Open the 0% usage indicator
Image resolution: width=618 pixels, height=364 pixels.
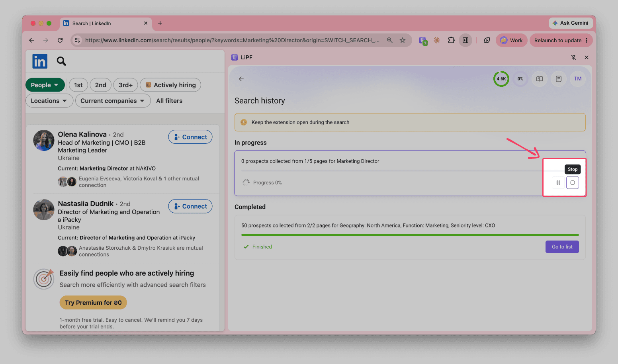[x=520, y=79]
